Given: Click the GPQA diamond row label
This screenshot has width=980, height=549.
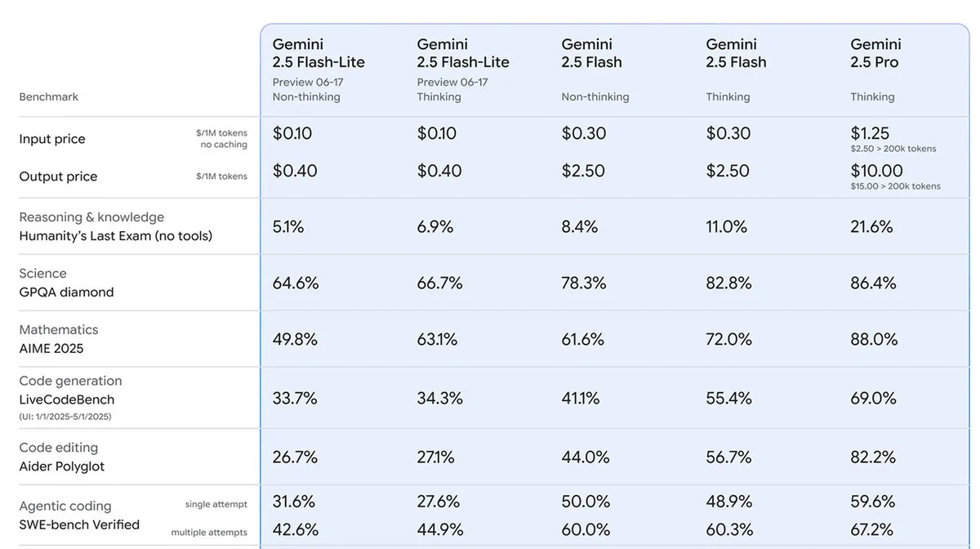Looking at the screenshot, I should [x=66, y=292].
